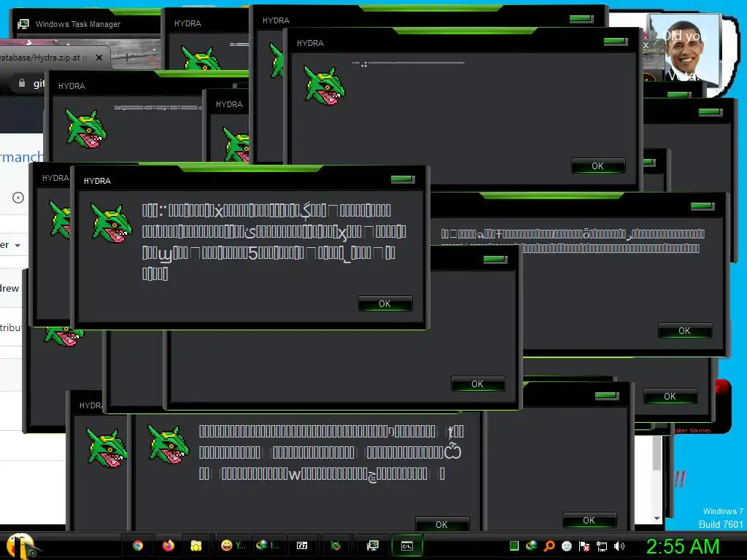Image resolution: width=747 pixels, height=560 pixels.
Task: Click the green title button of the right two-line dialog
Action: coord(703,206)
